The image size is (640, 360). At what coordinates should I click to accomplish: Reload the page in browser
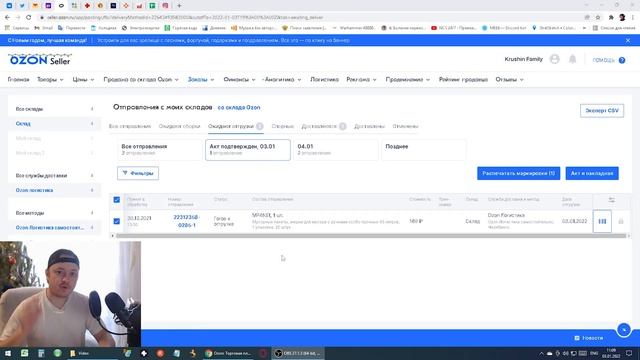[29, 17]
